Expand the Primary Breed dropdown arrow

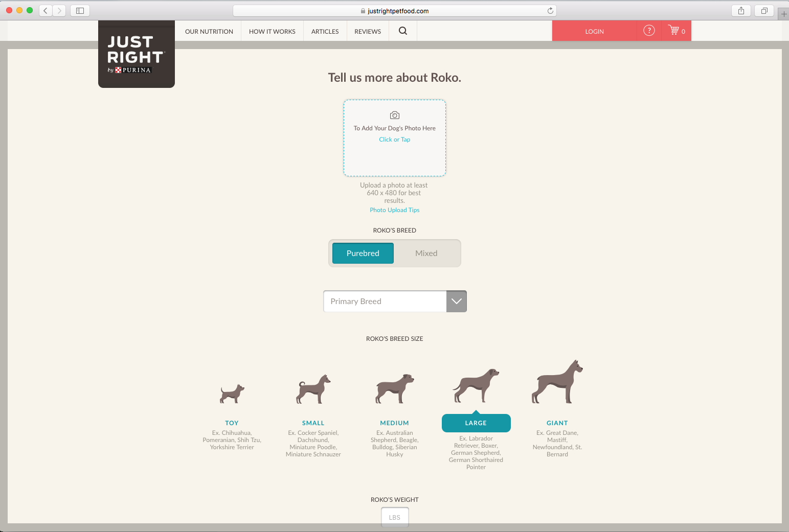coord(456,302)
